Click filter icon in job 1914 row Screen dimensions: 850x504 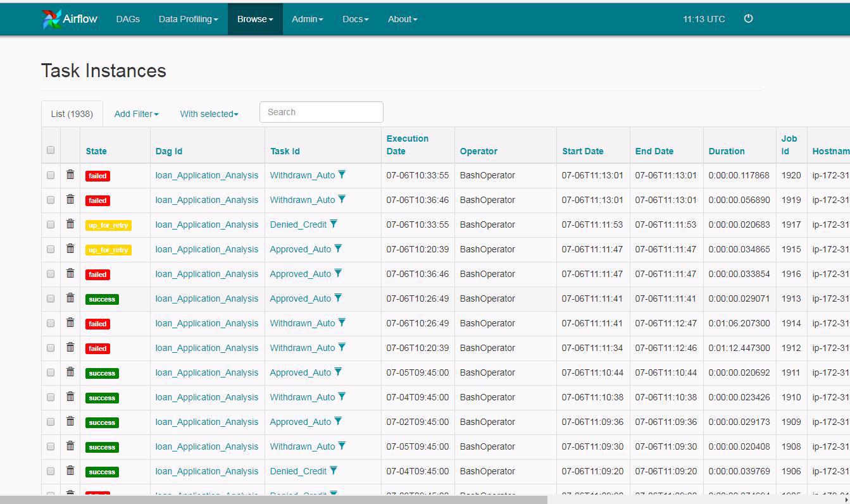coord(342,323)
